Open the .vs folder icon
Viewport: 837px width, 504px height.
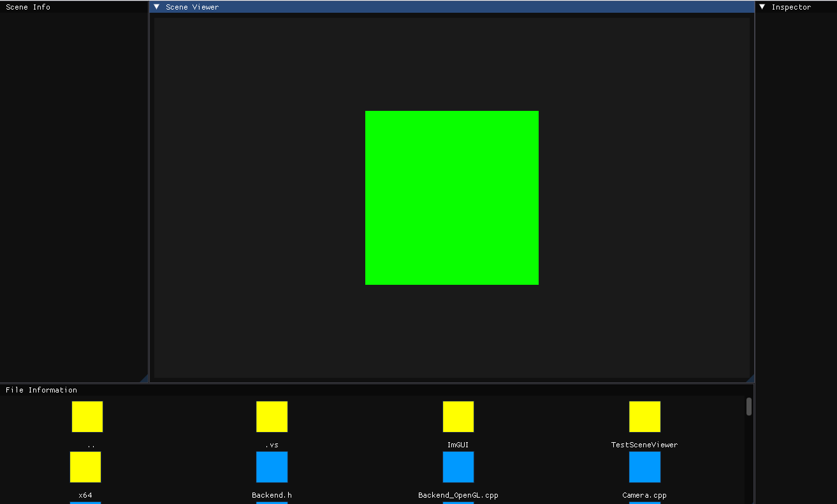272,417
